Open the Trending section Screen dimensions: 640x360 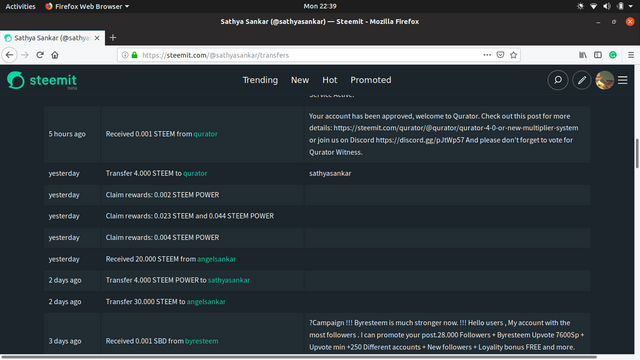(260, 80)
